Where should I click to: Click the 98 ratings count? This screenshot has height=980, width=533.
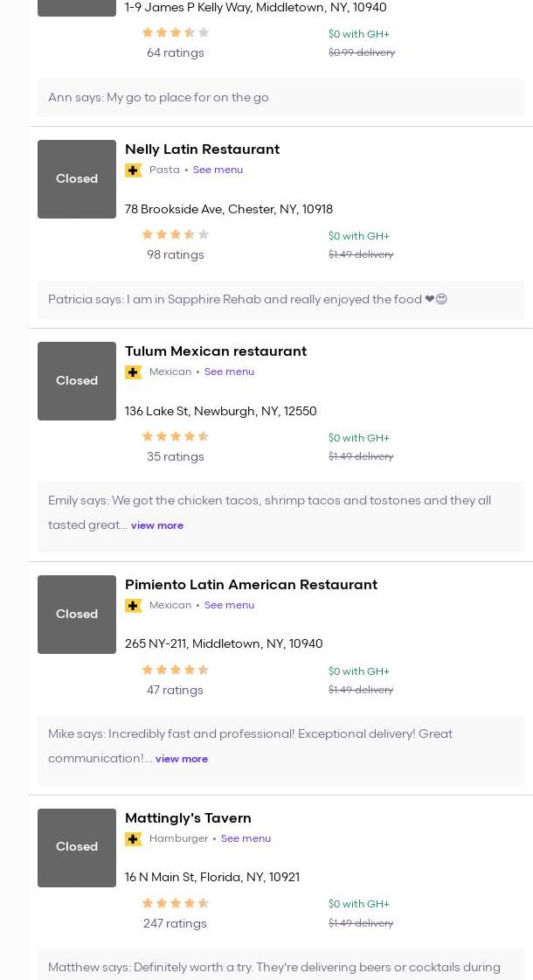[175, 254]
